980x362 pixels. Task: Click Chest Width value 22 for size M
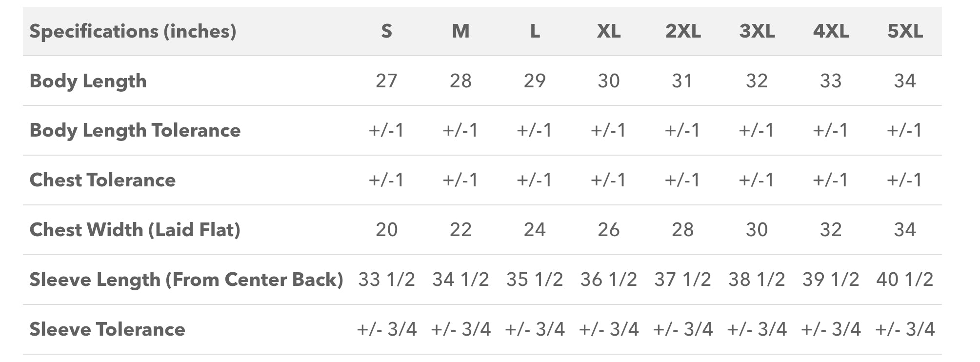coord(460,230)
